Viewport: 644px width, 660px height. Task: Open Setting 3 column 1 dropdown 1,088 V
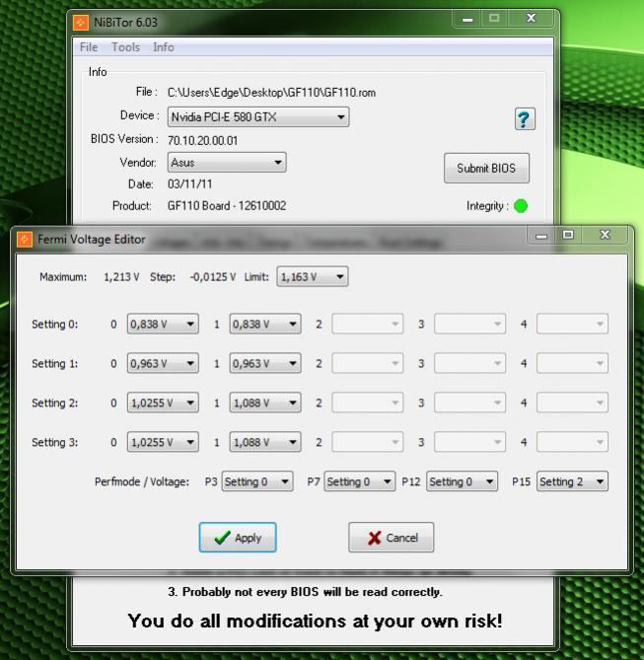click(265, 442)
